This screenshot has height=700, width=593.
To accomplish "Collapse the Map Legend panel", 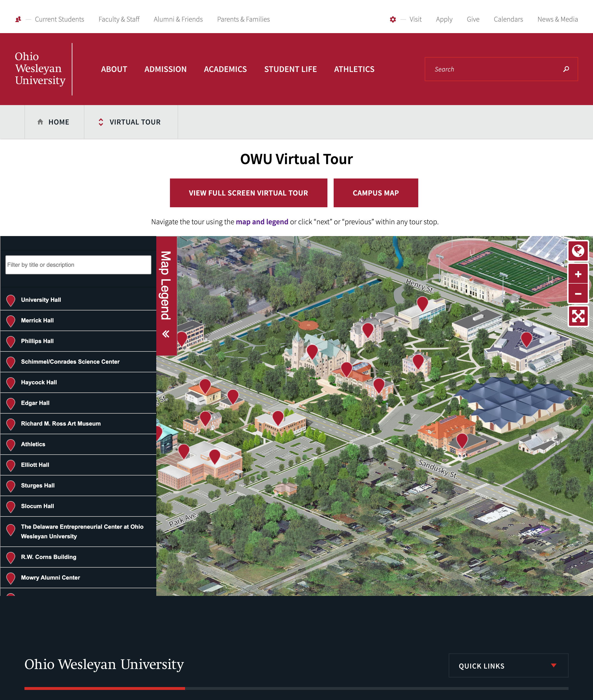I will pos(166,334).
